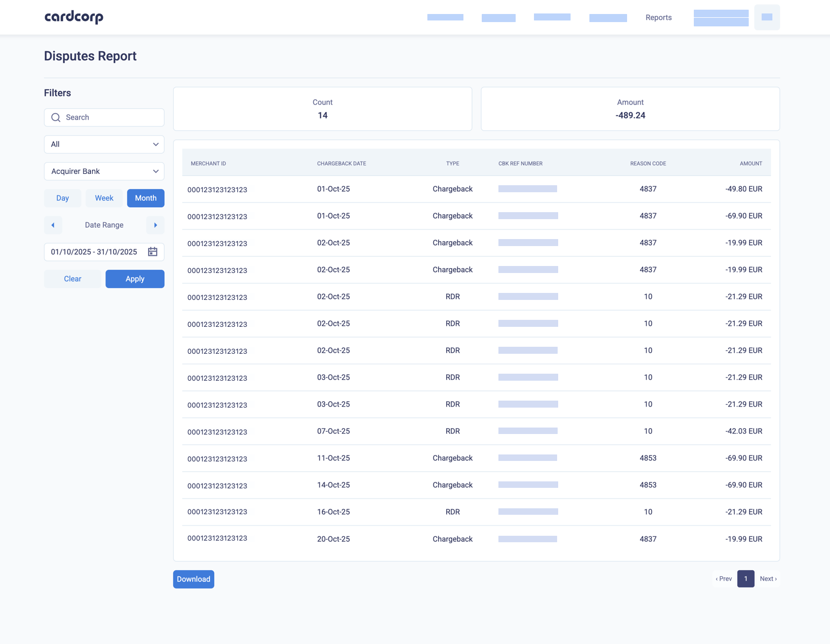Click the Amount column header

751,164
